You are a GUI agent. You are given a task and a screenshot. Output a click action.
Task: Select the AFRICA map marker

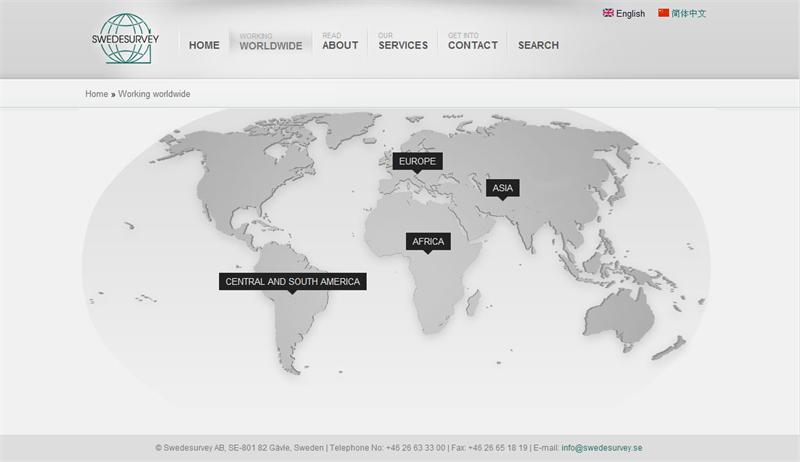point(428,242)
